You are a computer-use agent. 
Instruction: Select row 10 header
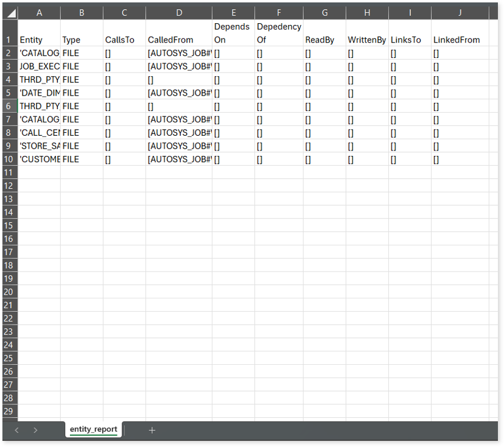pyautogui.click(x=9, y=159)
